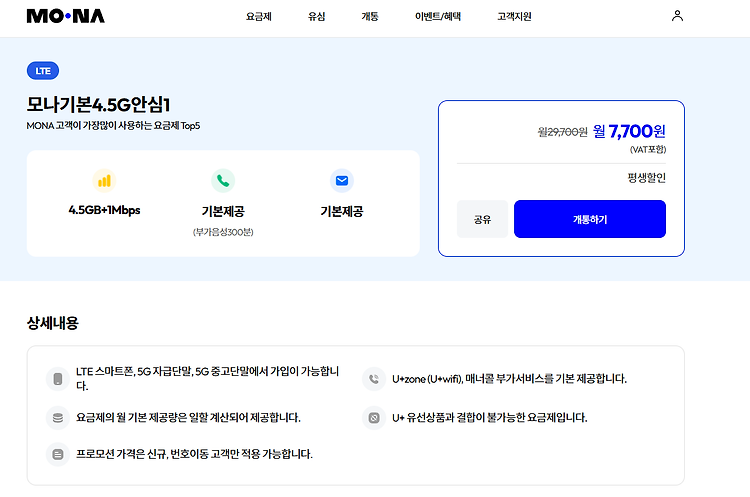Click the VAT포함 note
The height and width of the screenshot is (497, 750).
[648, 150]
